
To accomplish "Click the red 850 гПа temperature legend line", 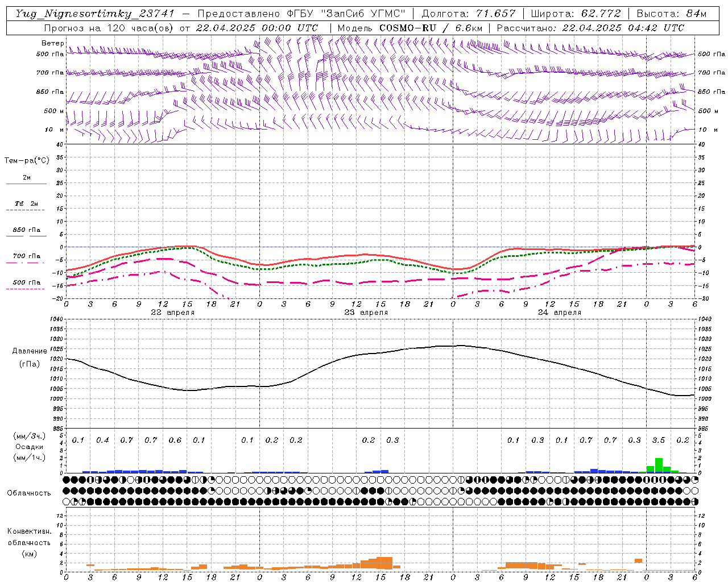I will point(26,236).
